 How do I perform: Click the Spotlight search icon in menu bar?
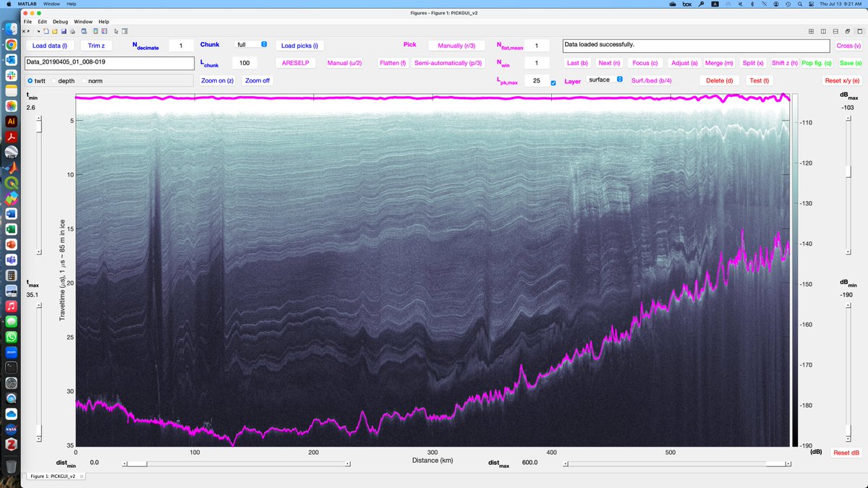click(801, 4)
